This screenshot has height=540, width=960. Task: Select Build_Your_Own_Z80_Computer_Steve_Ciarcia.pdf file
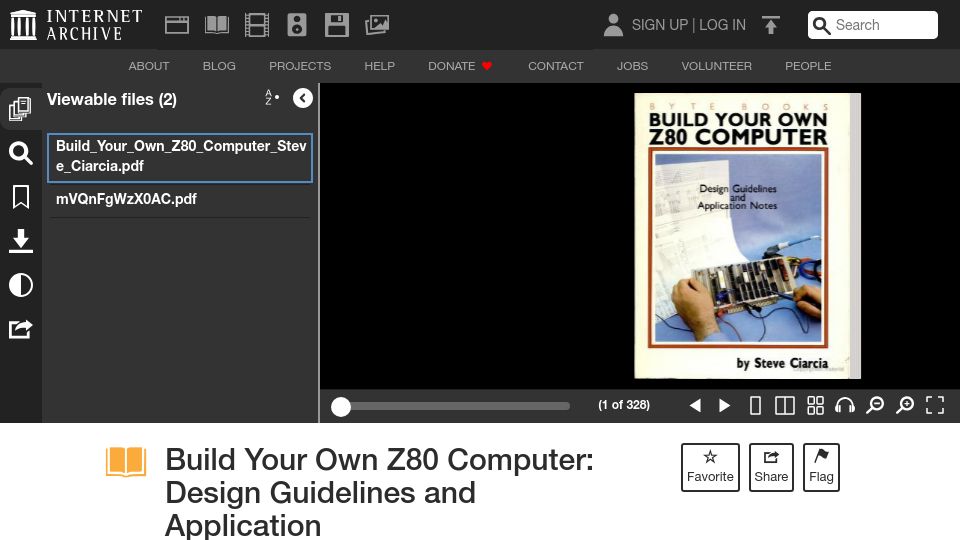(x=180, y=157)
